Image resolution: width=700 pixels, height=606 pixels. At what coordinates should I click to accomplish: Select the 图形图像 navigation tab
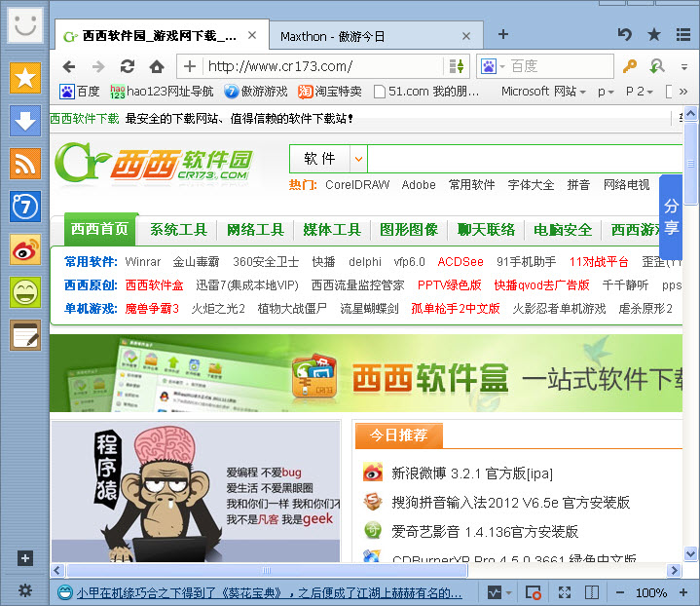[x=409, y=230]
